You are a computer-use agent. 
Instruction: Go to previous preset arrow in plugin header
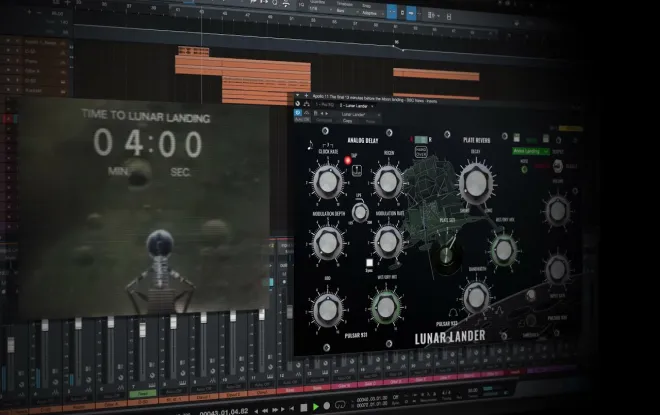322,113
